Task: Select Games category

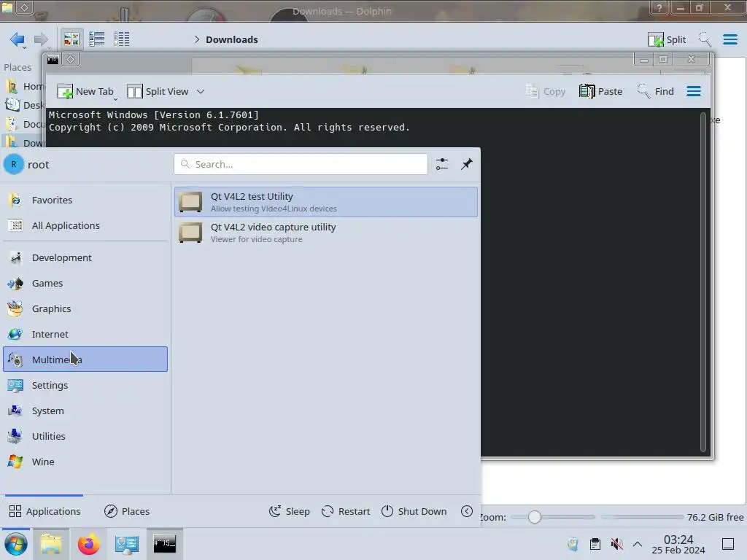Action: point(85,284)
